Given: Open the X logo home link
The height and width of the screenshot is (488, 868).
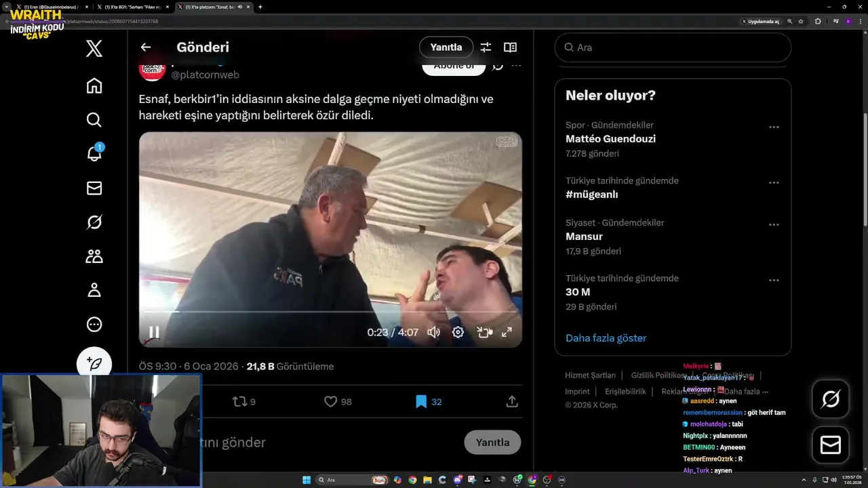Looking at the screenshot, I should pos(94,48).
